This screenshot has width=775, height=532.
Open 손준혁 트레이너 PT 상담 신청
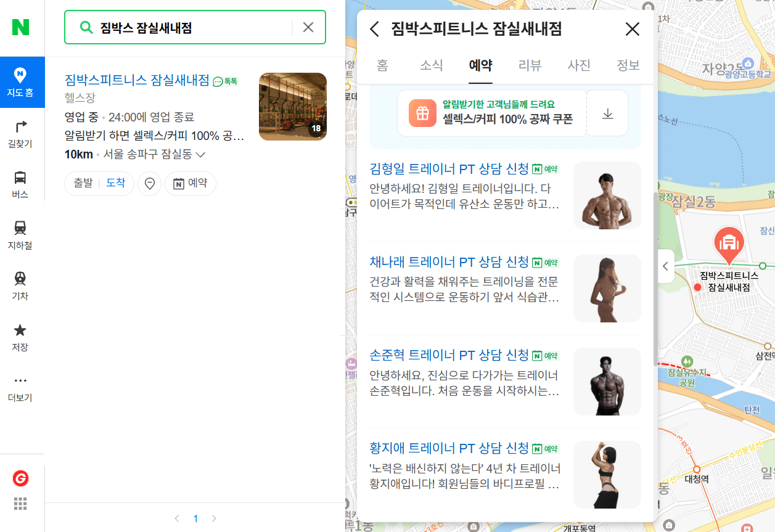[x=449, y=354]
